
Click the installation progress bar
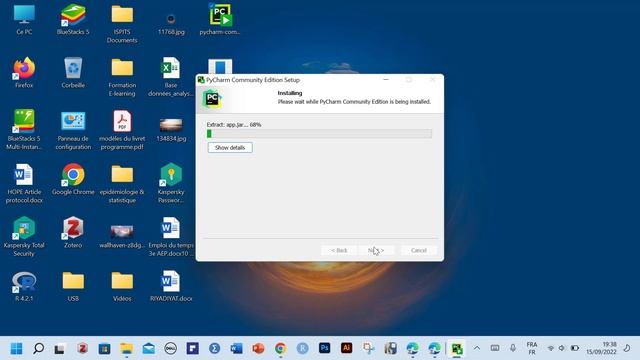[319, 133]
